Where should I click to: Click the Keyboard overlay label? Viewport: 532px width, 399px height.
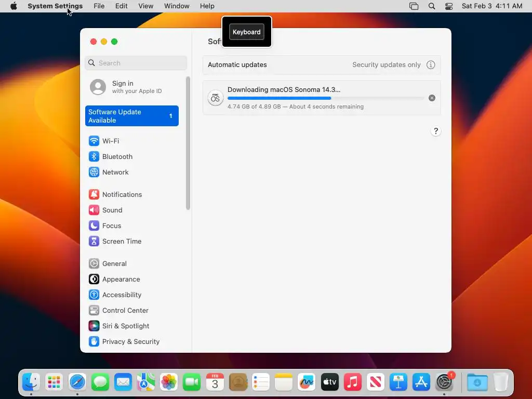tap(247, 32)
